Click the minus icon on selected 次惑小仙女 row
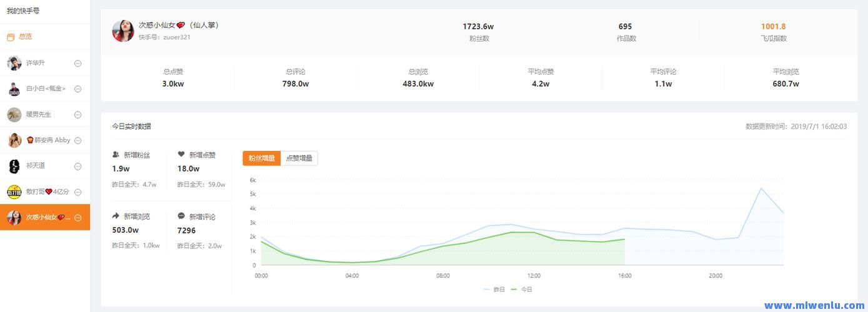 coord(78,218)
